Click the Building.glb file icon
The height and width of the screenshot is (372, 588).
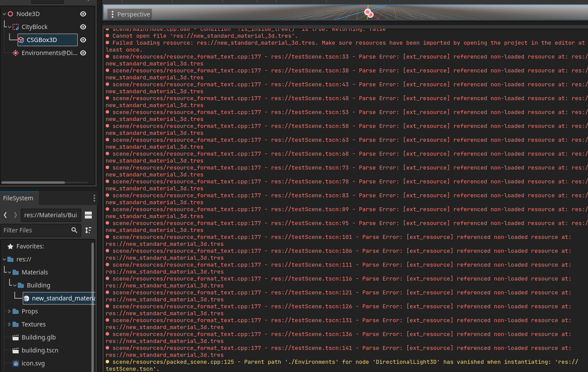coord(16,337)
